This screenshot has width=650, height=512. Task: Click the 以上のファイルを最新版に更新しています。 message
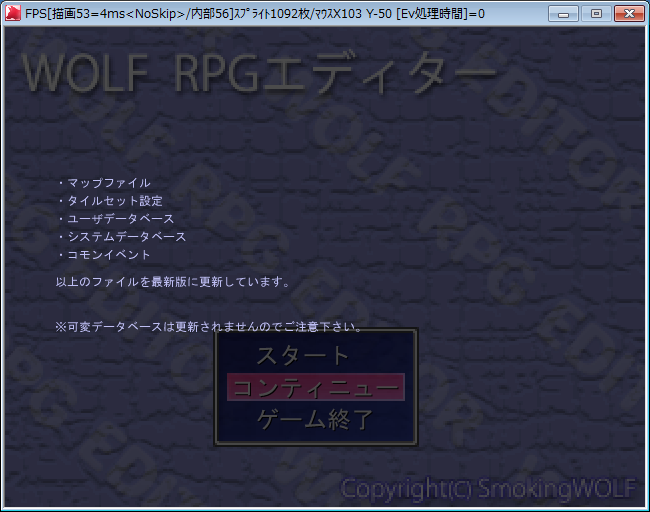coord(173,282)
